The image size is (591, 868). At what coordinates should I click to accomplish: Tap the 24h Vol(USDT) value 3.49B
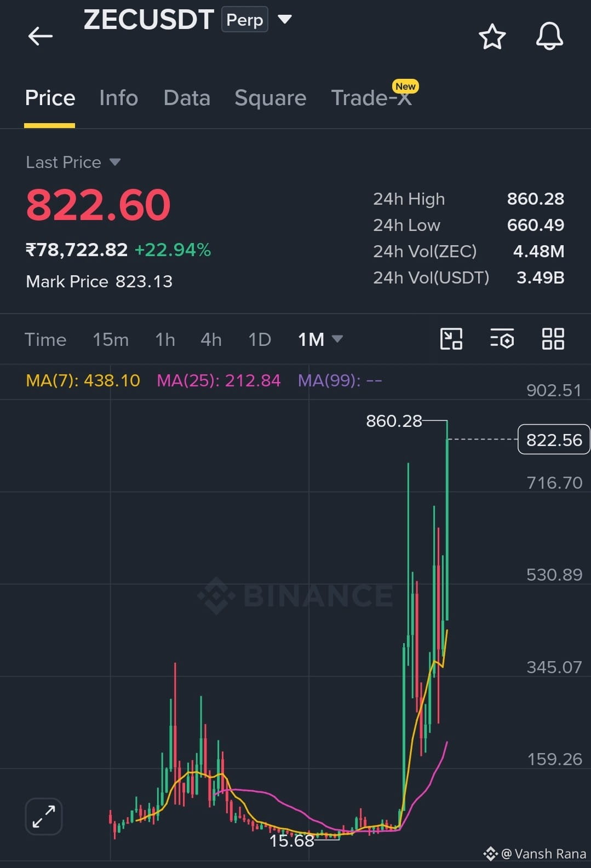(x=540, y=277)
